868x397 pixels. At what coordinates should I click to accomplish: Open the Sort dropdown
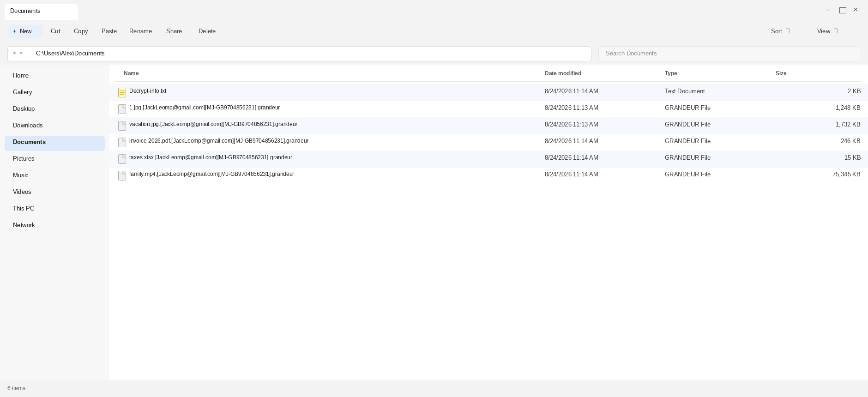coord(780,31)
